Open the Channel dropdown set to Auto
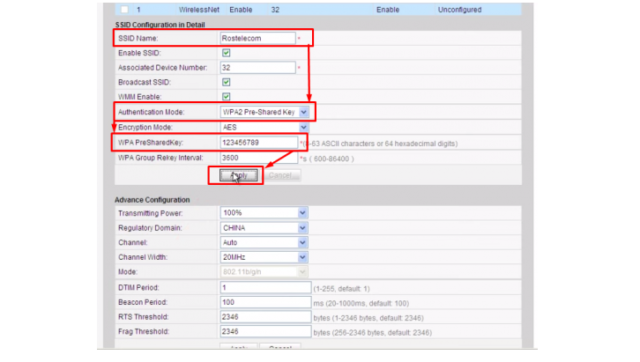 click(264, 242)
